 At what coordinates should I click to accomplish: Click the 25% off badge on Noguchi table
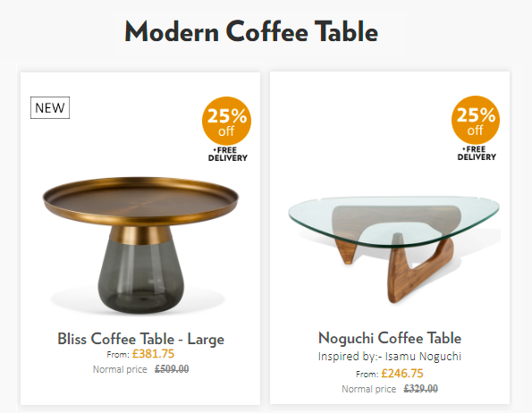(476, 120)
